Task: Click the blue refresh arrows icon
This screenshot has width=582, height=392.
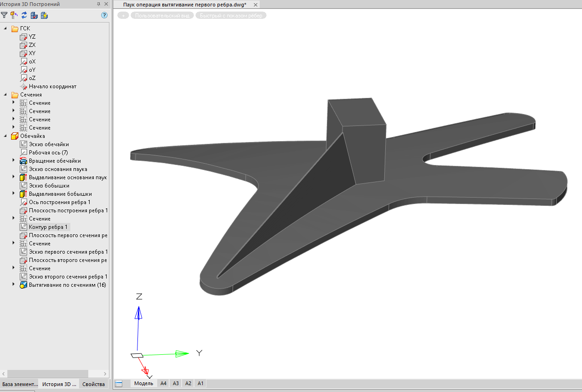Action: coord(24,15)
